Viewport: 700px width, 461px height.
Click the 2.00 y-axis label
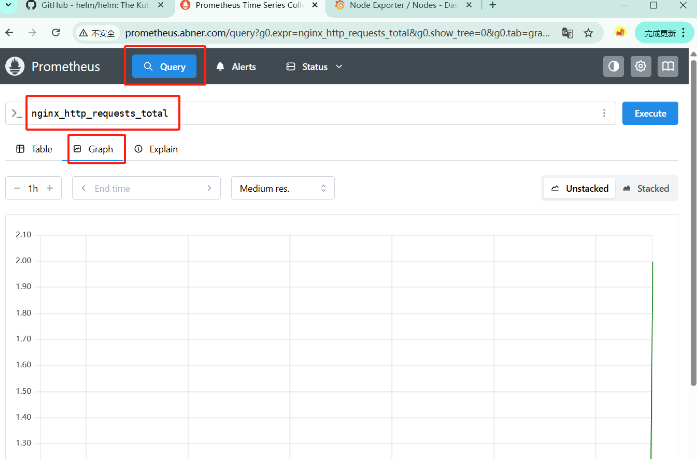23,261
